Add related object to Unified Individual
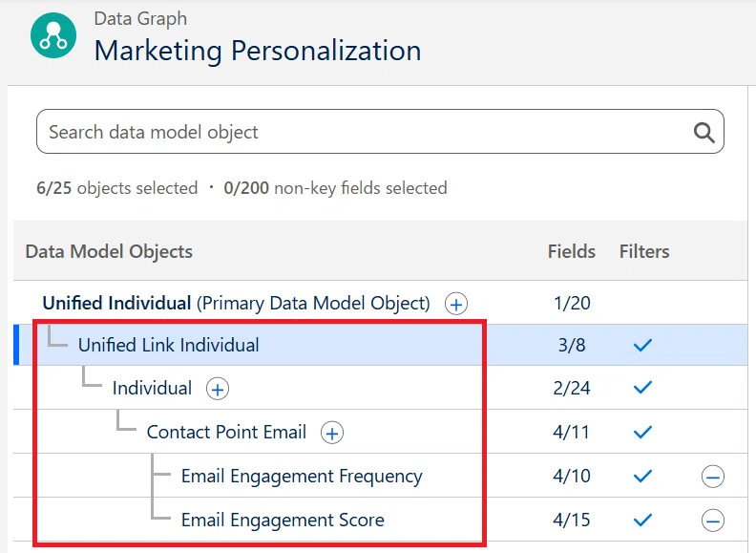The width and height of the screenshot is (756, 553). coord(456,304)
